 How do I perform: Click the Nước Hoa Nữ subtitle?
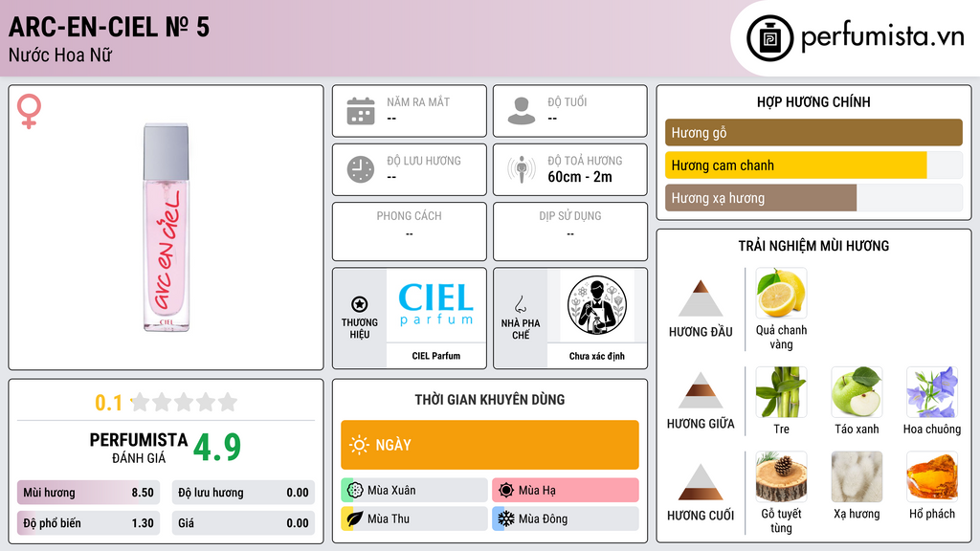point(60,55)
